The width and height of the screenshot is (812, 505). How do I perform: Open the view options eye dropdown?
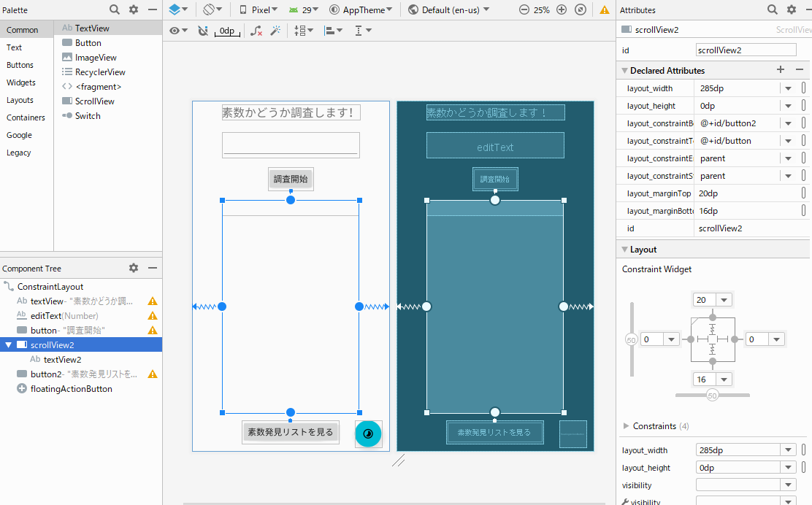(x=178, y=31)
